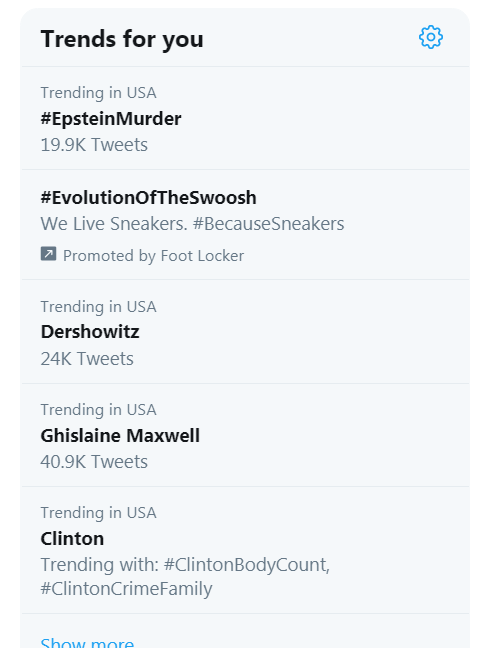This screenshot has height=648, width=487.
Task: Open #EvolutionOfTheSwoosh promoted trend
Action: (x=148, y=198)
